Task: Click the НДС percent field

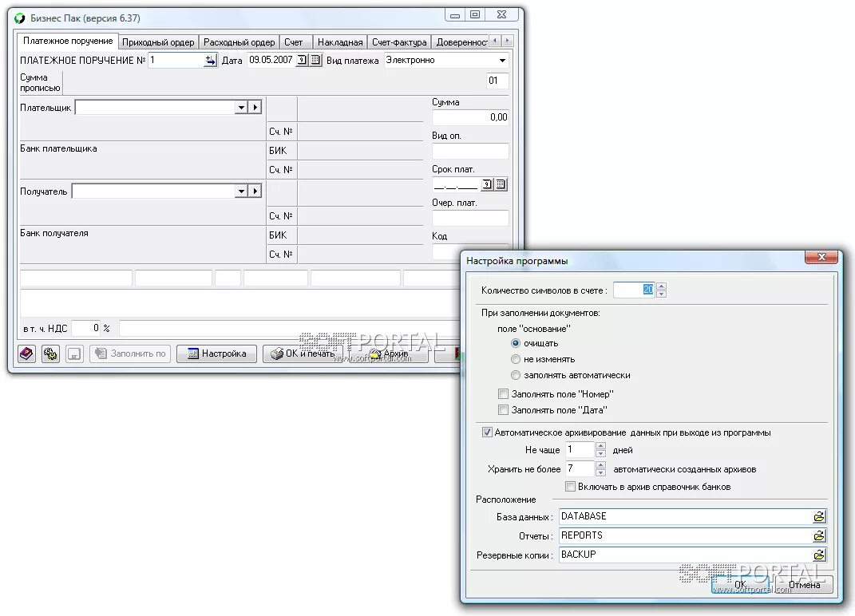Action: click(x=85, y=328)
